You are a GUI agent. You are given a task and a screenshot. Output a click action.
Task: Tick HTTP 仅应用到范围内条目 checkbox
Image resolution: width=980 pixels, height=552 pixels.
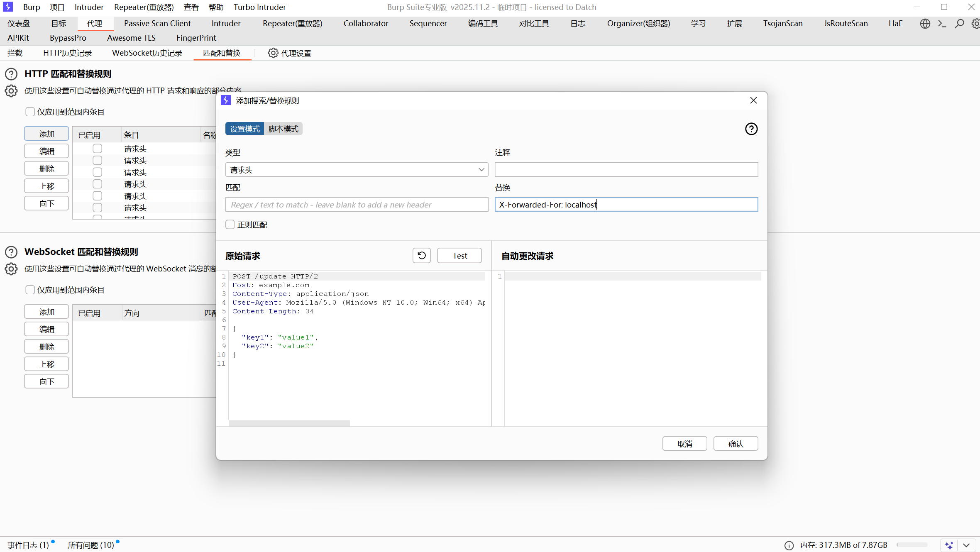(x=30, y=112)
